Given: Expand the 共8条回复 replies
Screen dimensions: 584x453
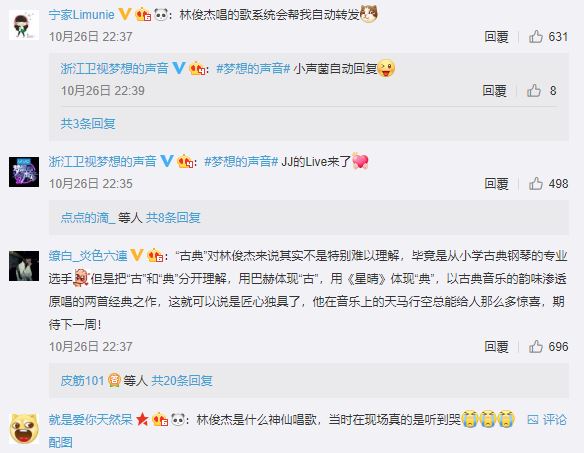Looking at the screenshot, I should [173, 218].
